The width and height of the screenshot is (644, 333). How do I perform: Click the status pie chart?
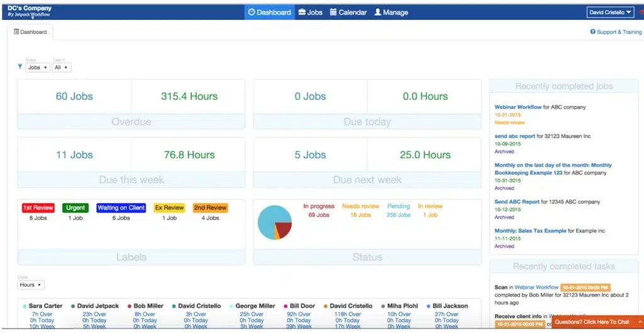pyautogui.click(x=275, y=222)
